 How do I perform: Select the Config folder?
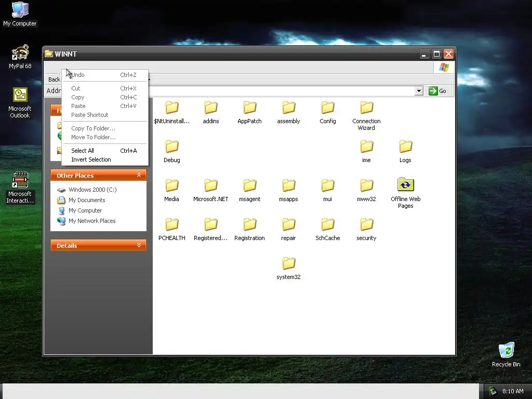coord(328,112)
